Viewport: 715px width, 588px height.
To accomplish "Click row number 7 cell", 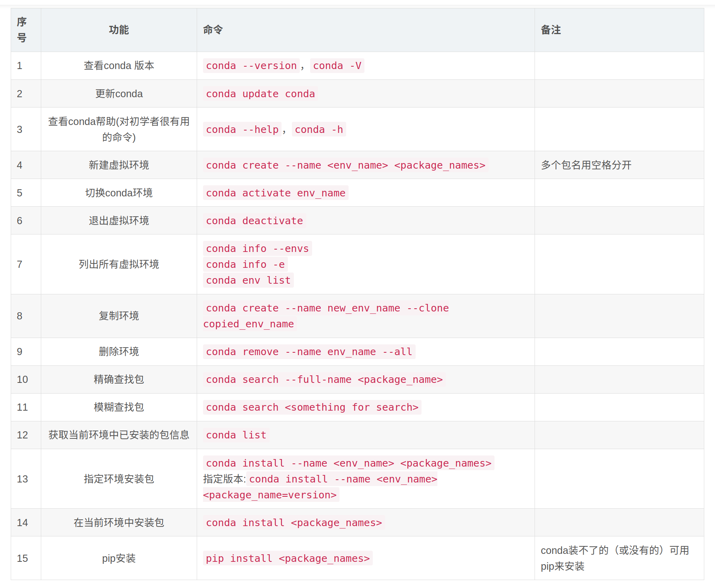I will pos(26,264).
